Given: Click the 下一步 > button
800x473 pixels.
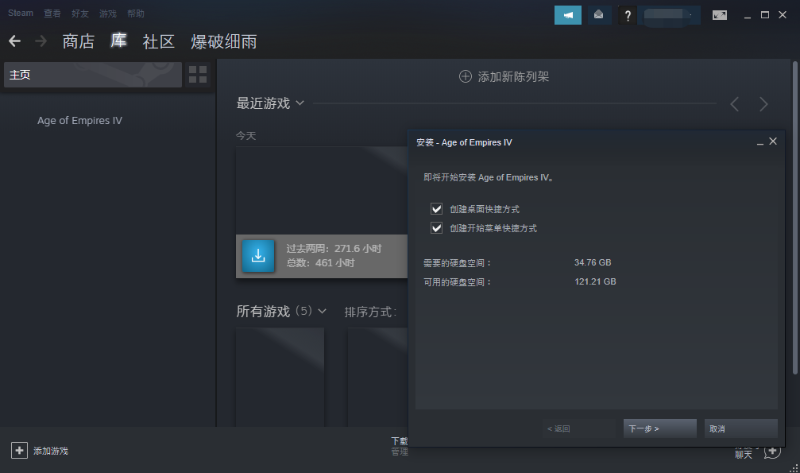Looking at the screenshot, I should pyautogui.click(x=660, y=429).
